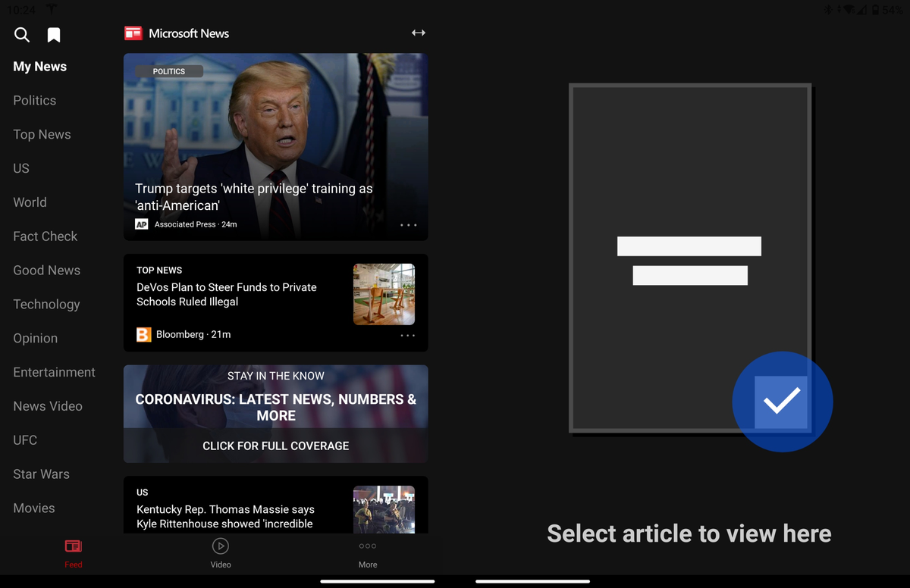
Task: Open options for the DeVos article
Action: (x=408, y=335)
